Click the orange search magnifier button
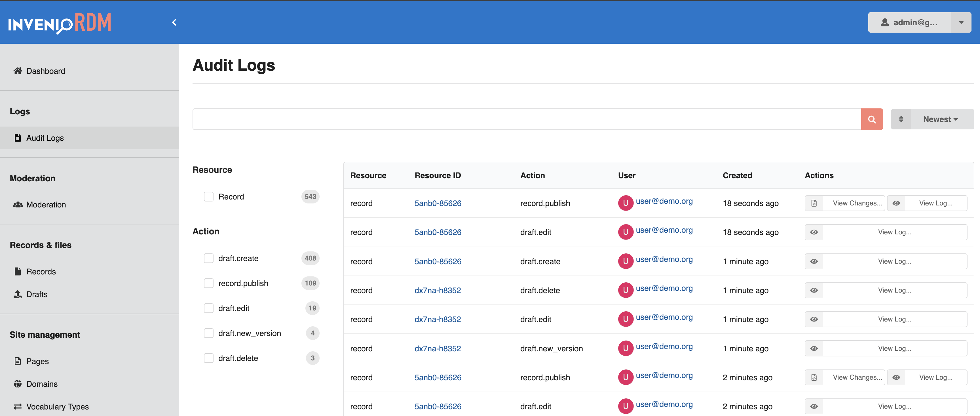Image resolution: width=980 pixels, height=416 pixels. click(x=872, y=119)
